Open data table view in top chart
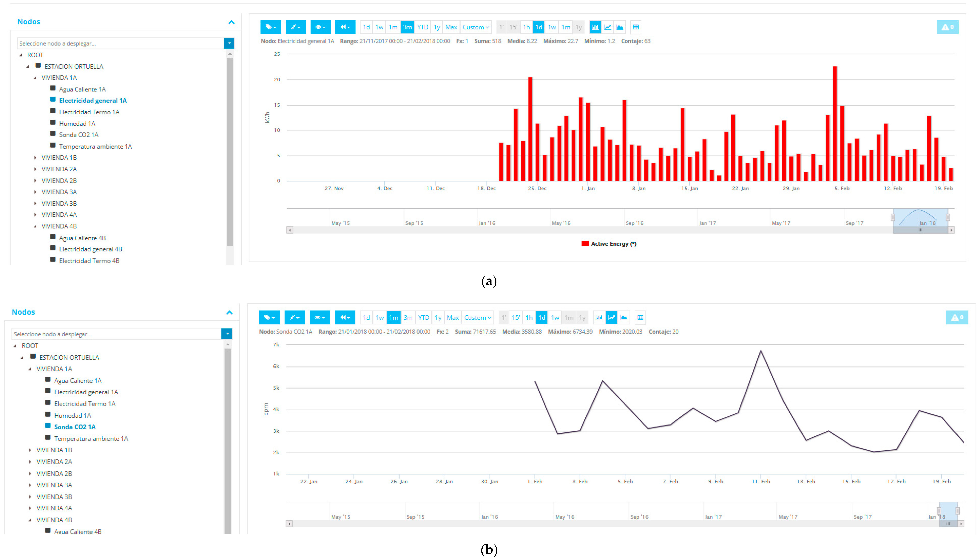980x560 pixels. point(636,27)
